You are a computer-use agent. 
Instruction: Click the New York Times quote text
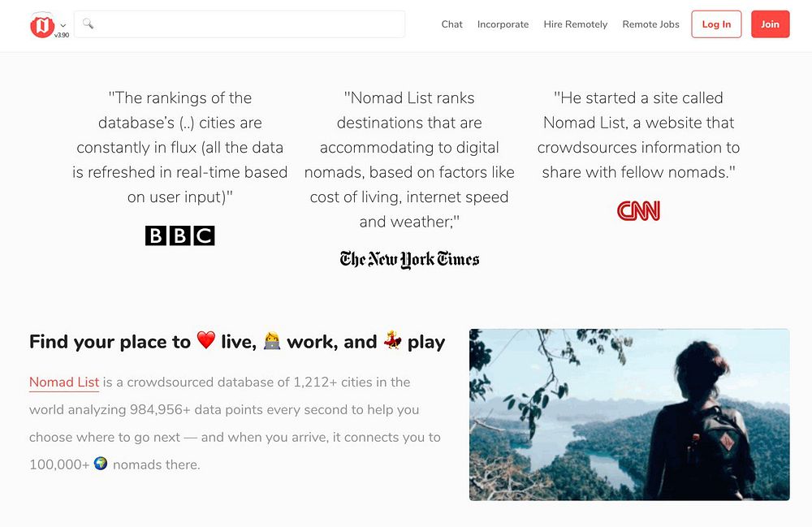tap(409, 160)
